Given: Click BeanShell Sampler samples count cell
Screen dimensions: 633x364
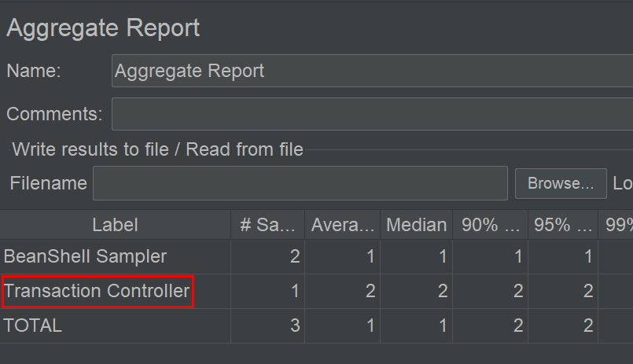Looking at the screenshot, I should coord(267,256).
